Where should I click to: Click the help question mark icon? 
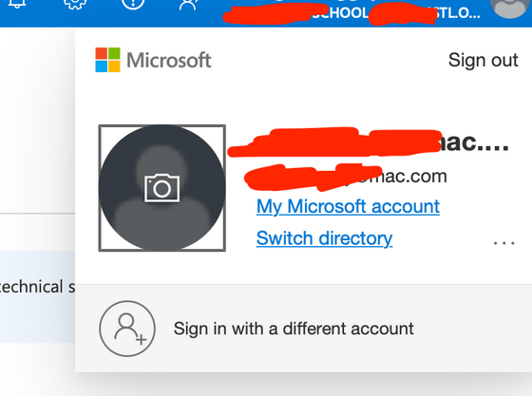133,4
